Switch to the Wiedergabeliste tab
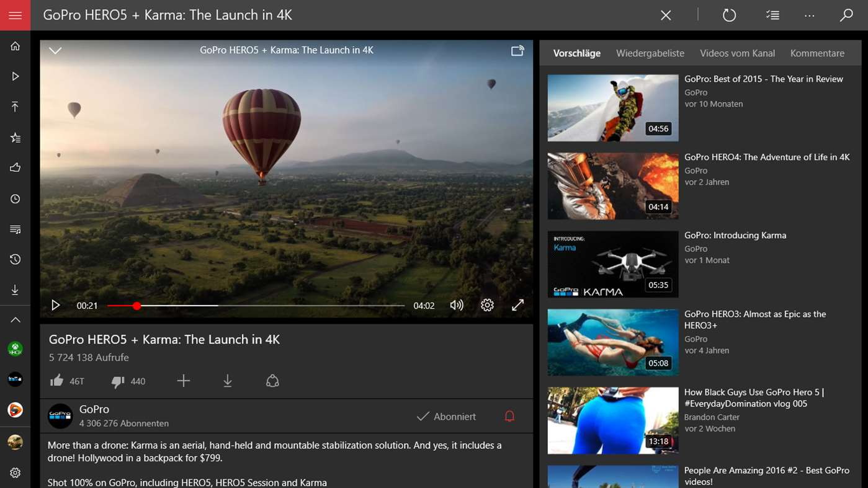Viewport: 868px width, 488px height. [x=650, y=53]
